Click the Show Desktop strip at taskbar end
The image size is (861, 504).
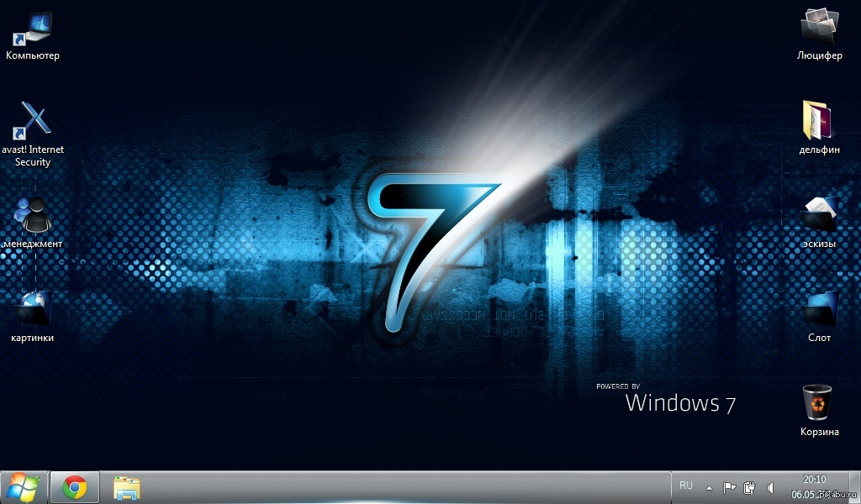click(x=856, y=487)
